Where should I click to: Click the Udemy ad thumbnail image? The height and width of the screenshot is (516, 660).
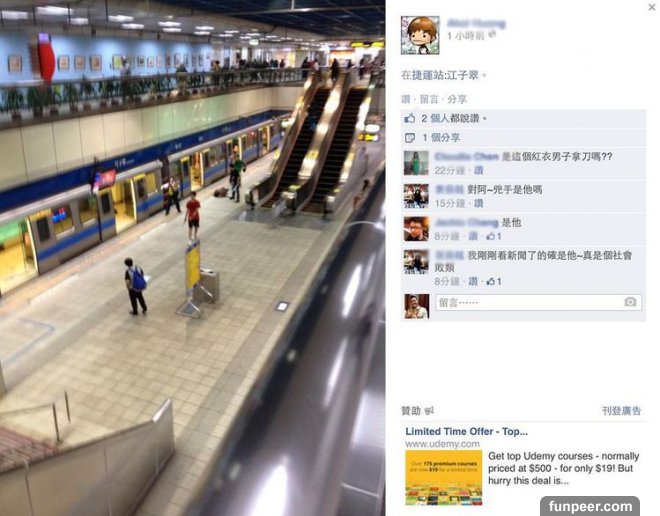click(x=444, y=478)
